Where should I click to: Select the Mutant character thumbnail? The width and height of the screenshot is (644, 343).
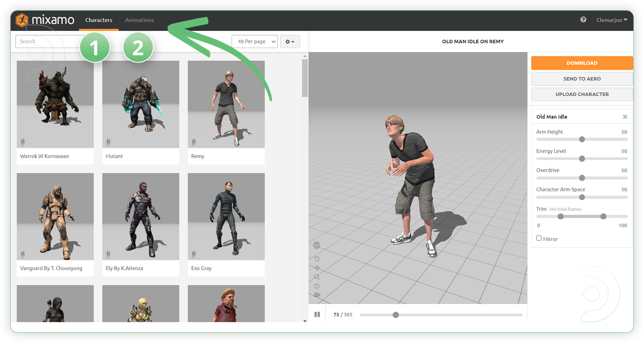[141, 104]
